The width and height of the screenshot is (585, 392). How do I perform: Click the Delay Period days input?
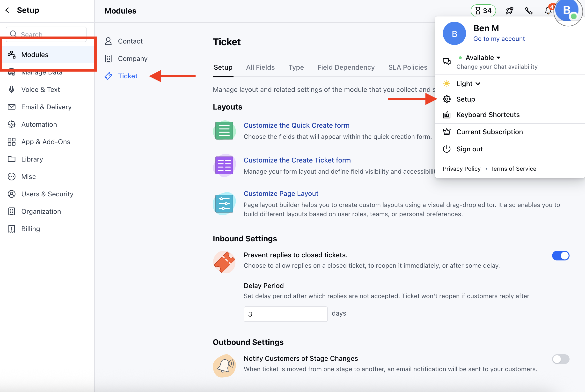coord(285,314)
